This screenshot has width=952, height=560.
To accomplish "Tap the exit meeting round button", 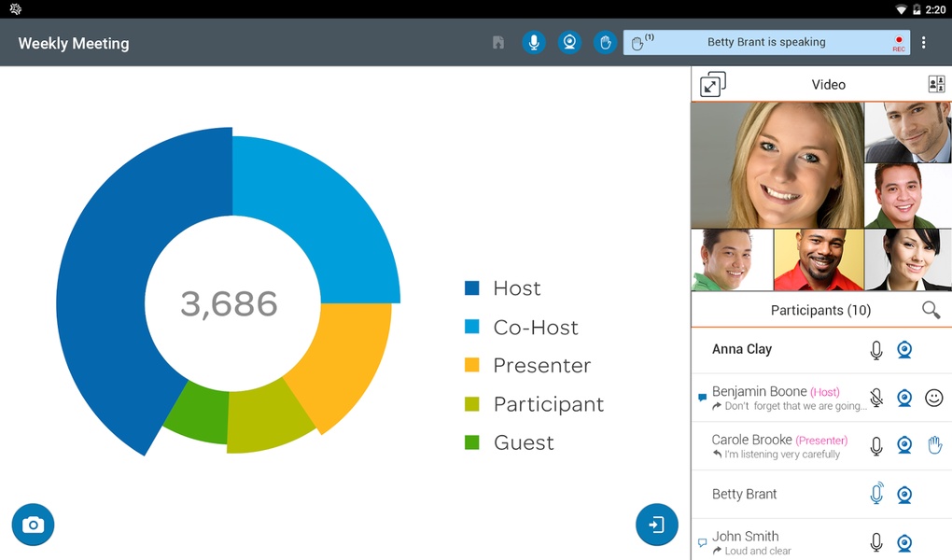I will pyautogui.click(x=656, y=525).
